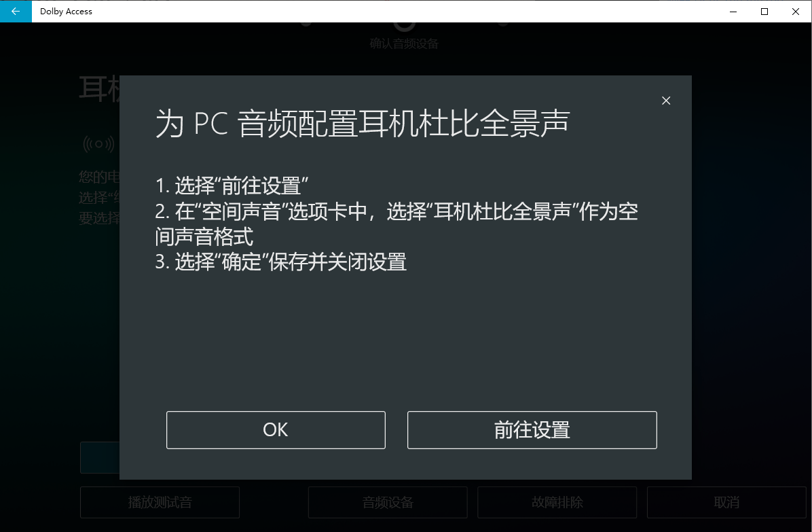Click instruction line 1. 选择"前往设置"
Screen dimensions: 812x532
point(232,185)
